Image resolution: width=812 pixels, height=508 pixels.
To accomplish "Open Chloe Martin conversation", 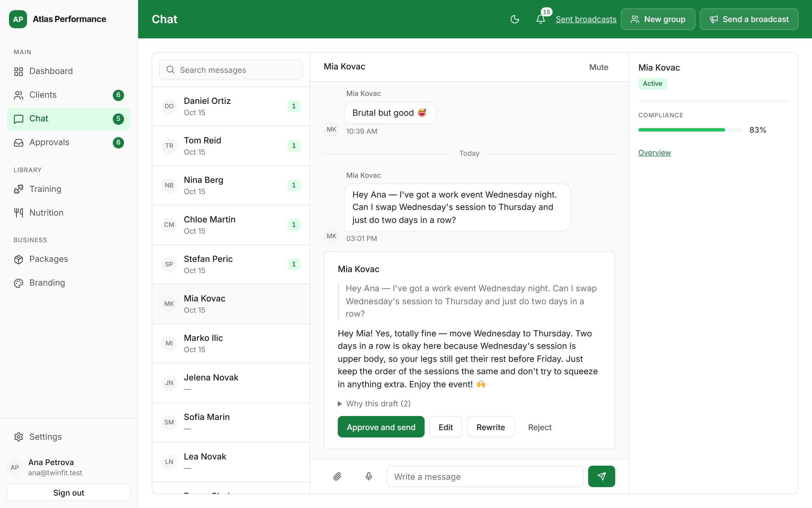I will 231,225.
